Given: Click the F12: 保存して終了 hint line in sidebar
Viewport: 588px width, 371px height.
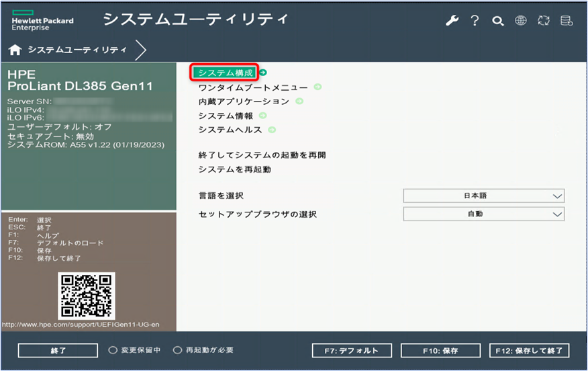Looking at the screenshot, I should [44, 258].
